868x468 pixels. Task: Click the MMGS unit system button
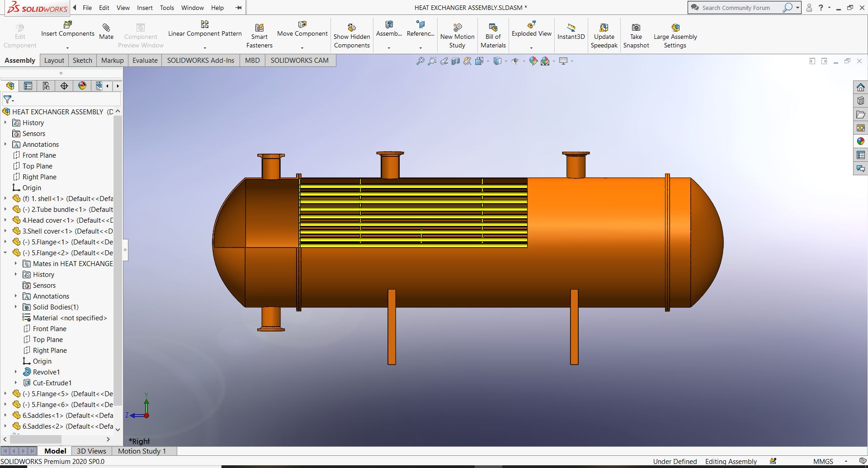[x=823, y=461]
